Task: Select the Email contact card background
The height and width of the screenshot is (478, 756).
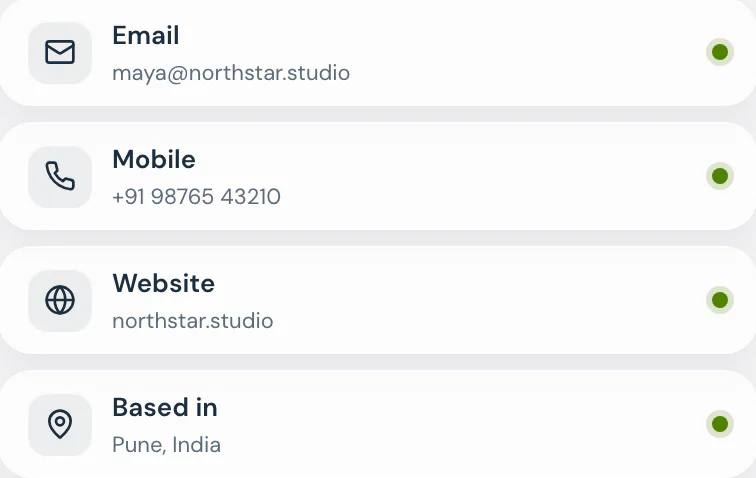Action: [x=378, y=52]
